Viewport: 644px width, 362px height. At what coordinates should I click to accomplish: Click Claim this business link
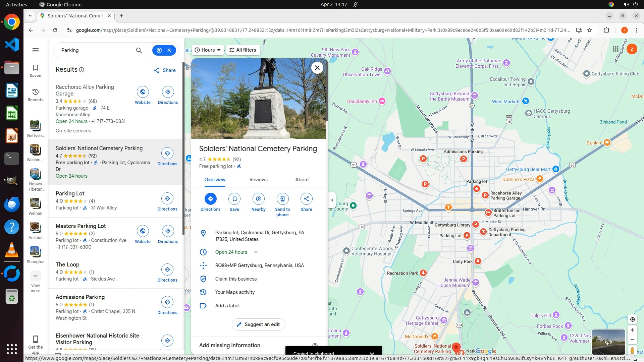point(236,279)
